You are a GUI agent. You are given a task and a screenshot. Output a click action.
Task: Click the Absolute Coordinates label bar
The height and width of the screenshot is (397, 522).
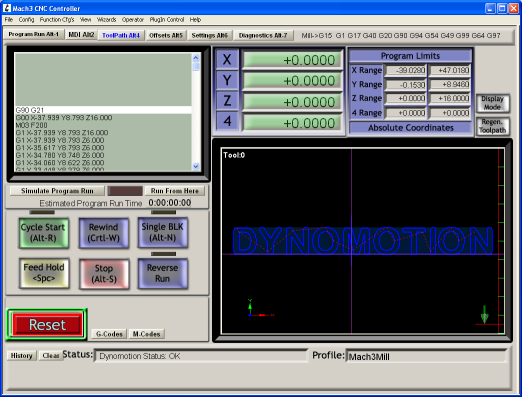pyautogui.click(x=411, y=128)
